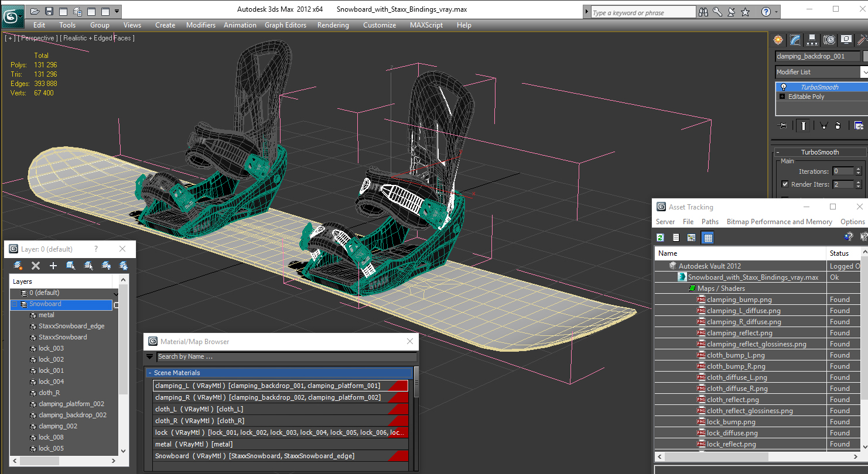The height and width of the screenshot is (474, 868).
Task: Open Material/Map Browser options arrow
Action: point(150,356)
